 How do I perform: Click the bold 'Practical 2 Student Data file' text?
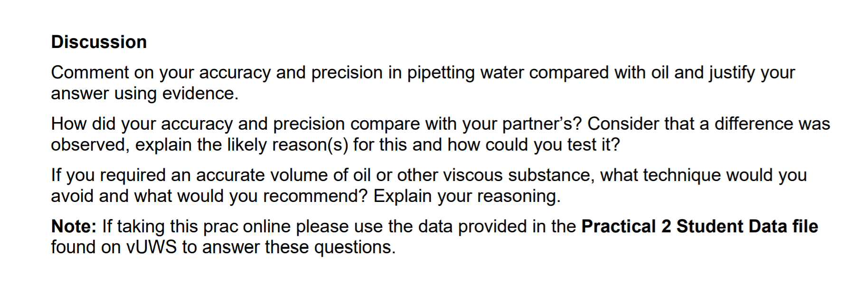point(699,226)
